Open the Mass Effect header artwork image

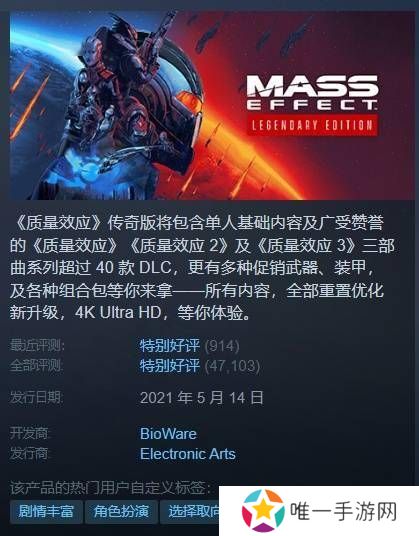click(212, 105)
